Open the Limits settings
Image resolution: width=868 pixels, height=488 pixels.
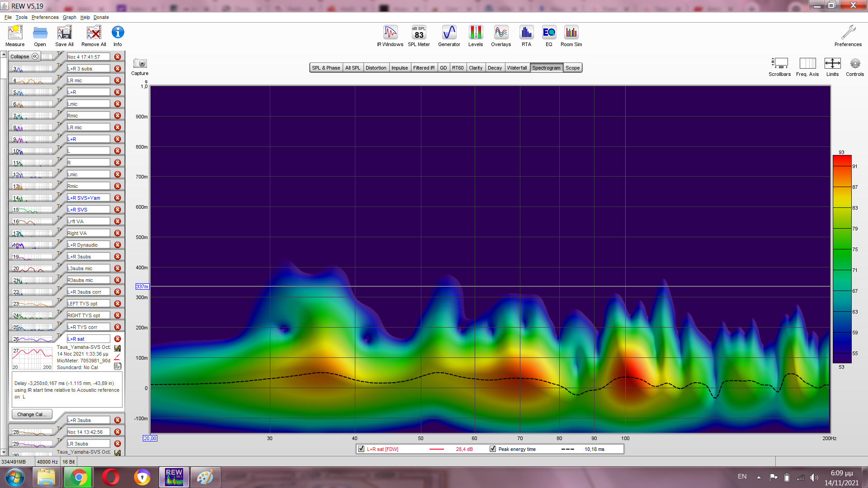click(x=832, y=64)
